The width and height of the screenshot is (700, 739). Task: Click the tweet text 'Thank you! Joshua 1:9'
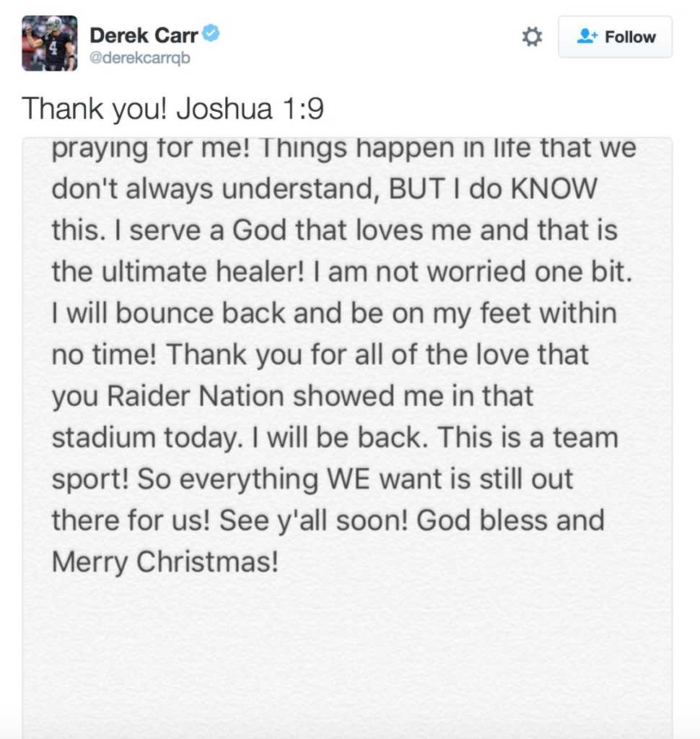point(172,108)
